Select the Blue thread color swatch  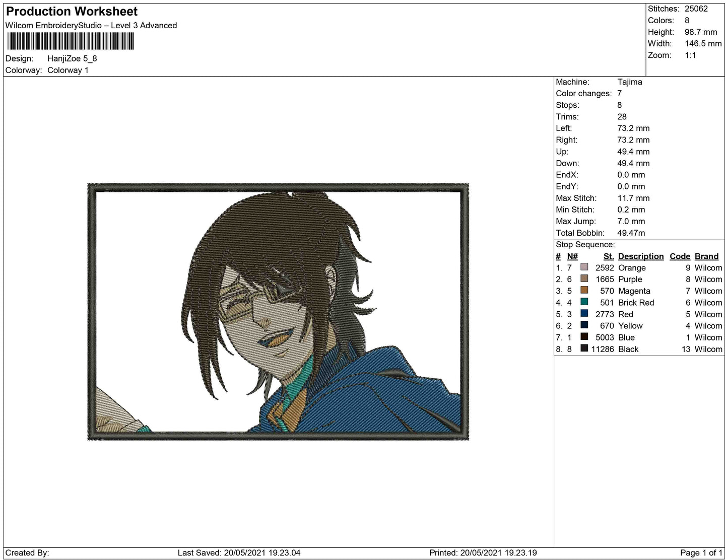[584, 336]
